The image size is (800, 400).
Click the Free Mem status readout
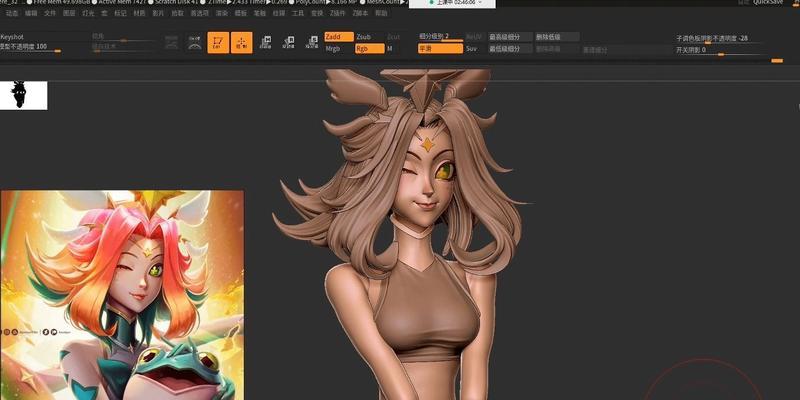coord(60,2)
